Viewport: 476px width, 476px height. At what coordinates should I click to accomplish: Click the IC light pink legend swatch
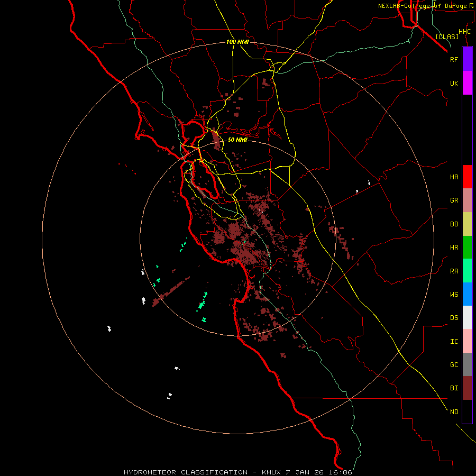pyautogui.click(x=467, y=341)
